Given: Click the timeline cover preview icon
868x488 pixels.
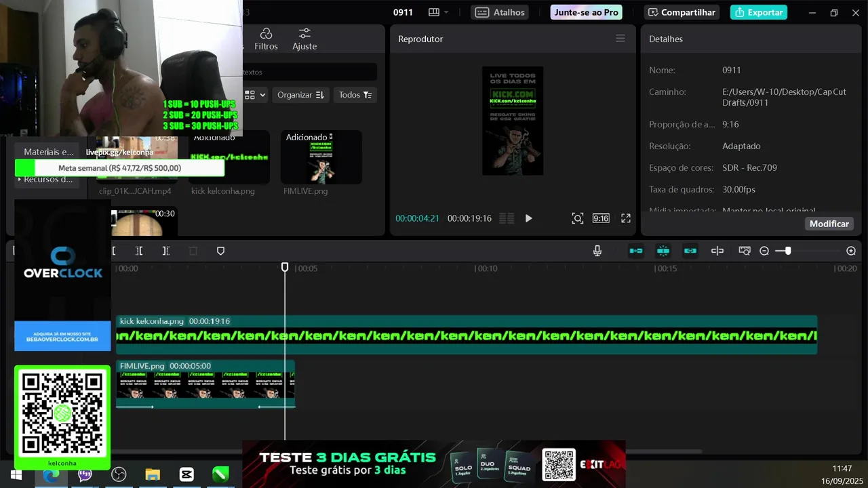Looking at the screenshot, I should coord(745,251).
